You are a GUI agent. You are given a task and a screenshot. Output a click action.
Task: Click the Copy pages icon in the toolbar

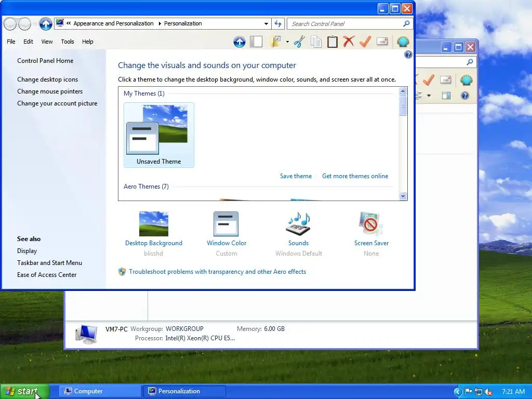(316, 42)
